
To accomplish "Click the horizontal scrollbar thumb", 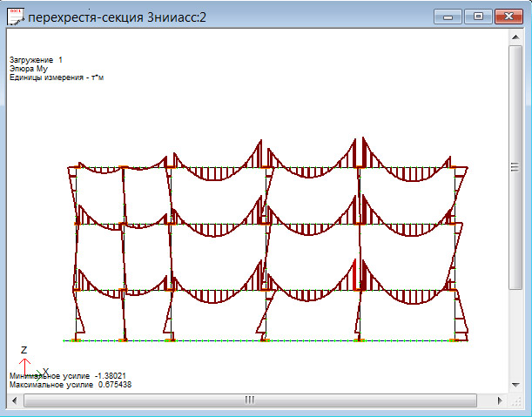I will click(249, 400).
